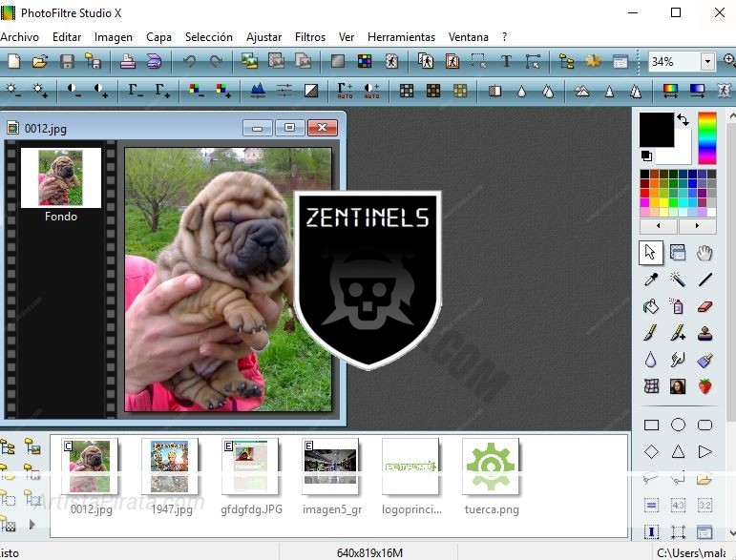
Task: Open a file with the Open icon
Action: point(40,61)
